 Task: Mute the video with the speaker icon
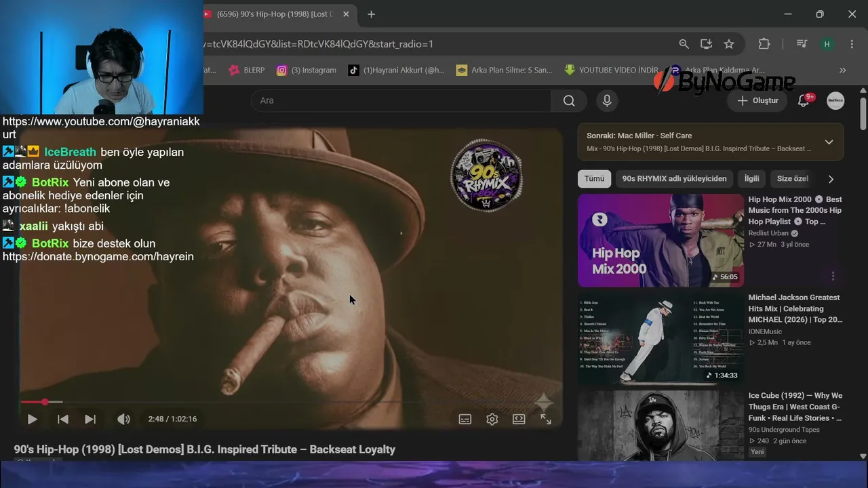click(123, 420)
